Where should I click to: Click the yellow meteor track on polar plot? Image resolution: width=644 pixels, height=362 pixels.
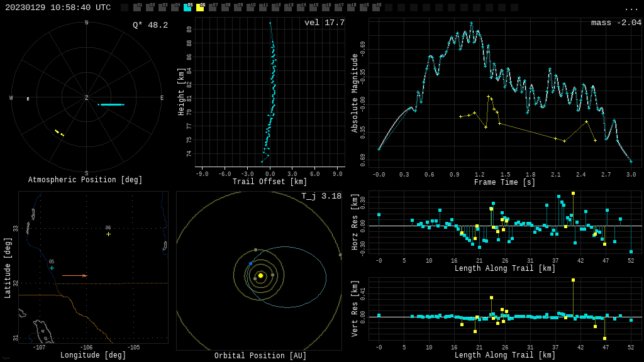[60, 133]
